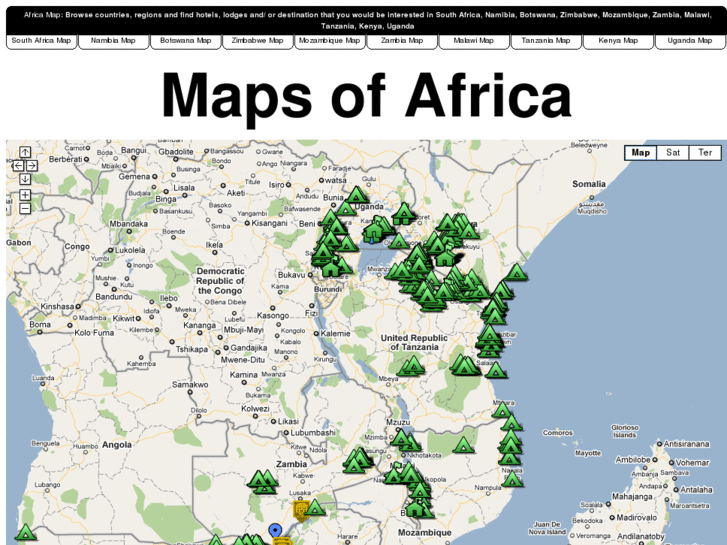
Task: Zoom in using the plus control
Action: 25,195
